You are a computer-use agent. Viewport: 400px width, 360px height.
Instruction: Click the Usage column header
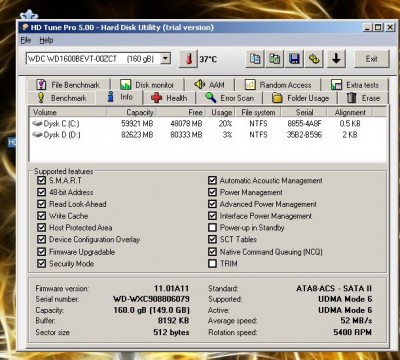pos(221,112)
